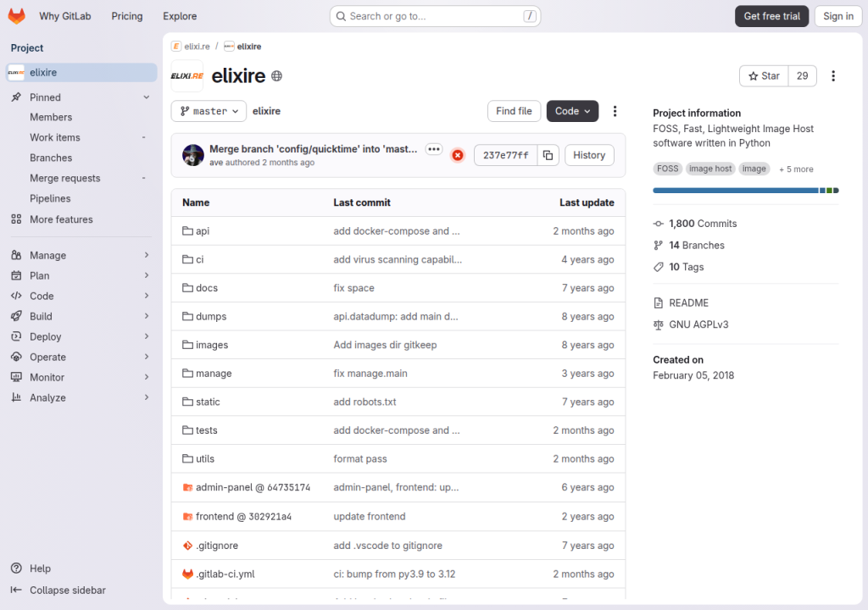Click the branches icon beside 14 Branches
Screen dimensions: 868x610
pos(658,245)
